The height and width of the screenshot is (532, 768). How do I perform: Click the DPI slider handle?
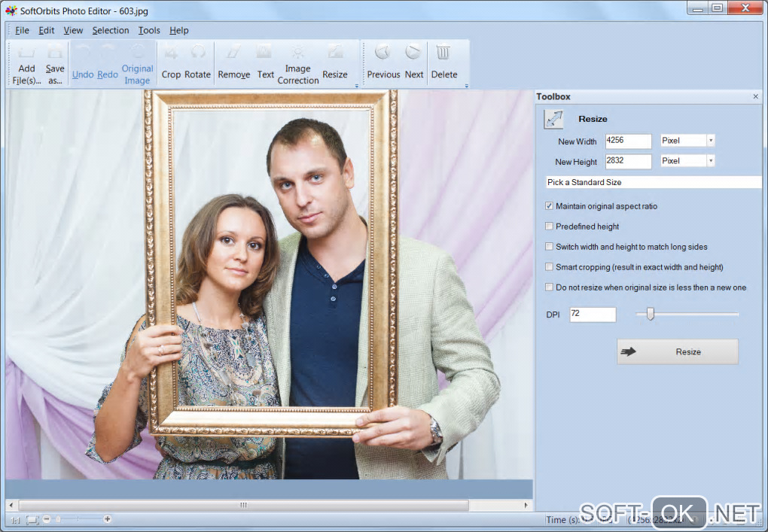(650, 314)
